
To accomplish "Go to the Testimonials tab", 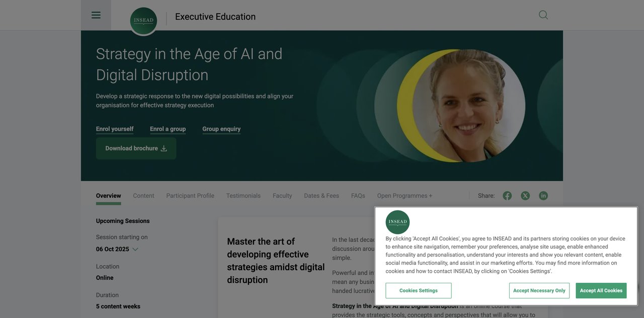I will point(244,196).
